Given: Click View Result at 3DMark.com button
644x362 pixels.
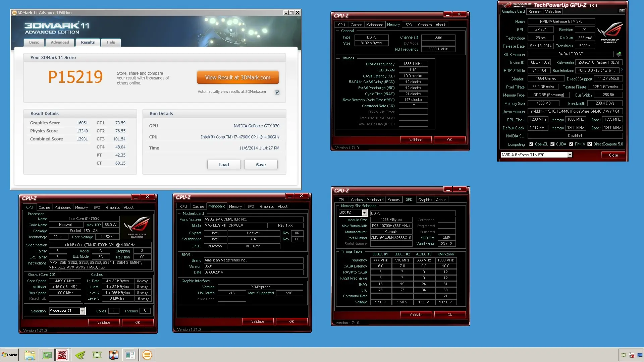Looking at the screenshot, I should coord(238,77).
